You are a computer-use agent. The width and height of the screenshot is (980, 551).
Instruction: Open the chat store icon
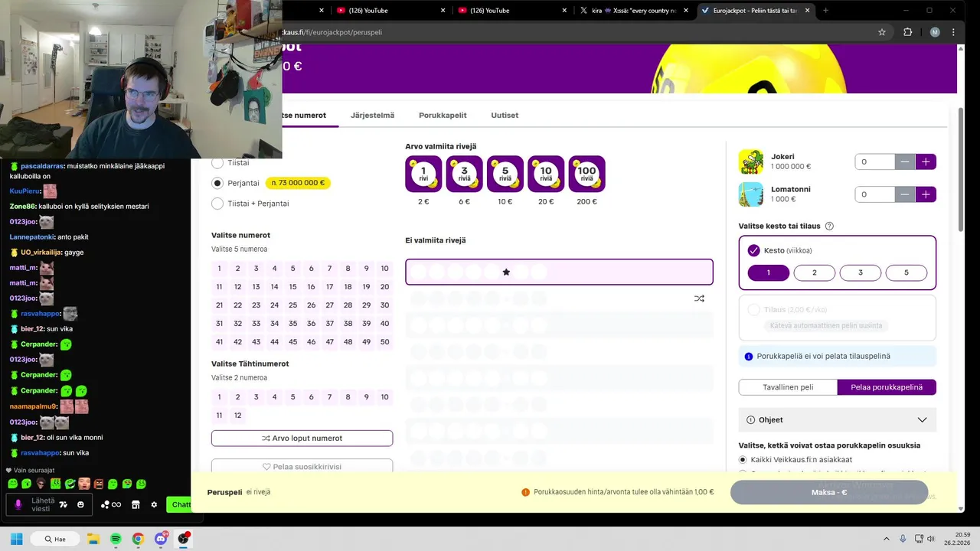136,505
